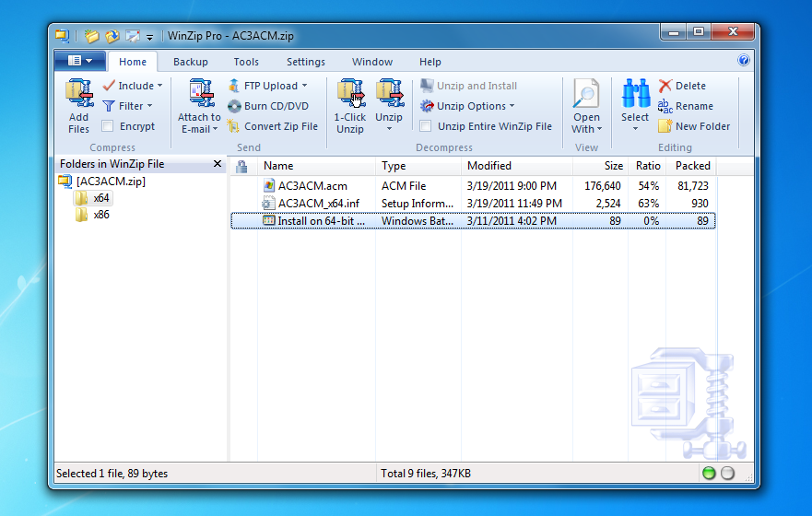Click the Unzip Options gear icon
The height and width of the screenshot is (516, 812).
point(427,106)
